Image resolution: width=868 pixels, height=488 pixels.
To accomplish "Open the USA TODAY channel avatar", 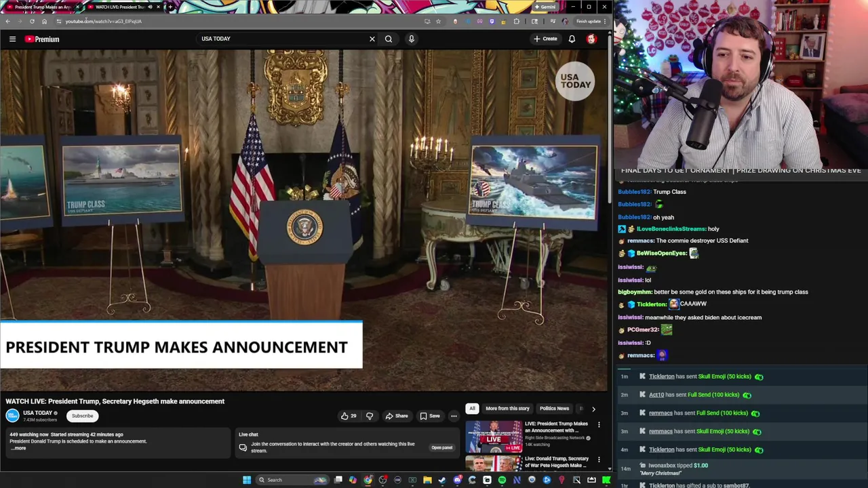I will click(13, 415).
